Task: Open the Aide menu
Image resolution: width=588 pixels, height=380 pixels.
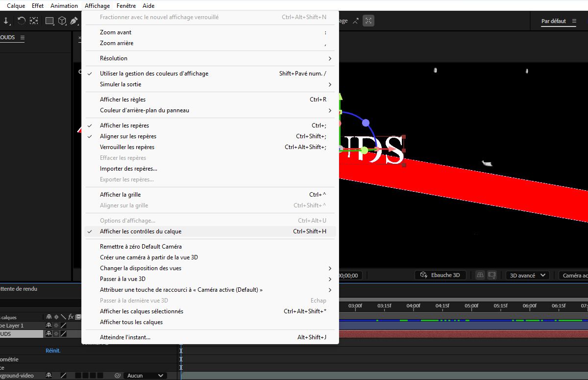Action: pyautogui.click(x=148, y=6)
